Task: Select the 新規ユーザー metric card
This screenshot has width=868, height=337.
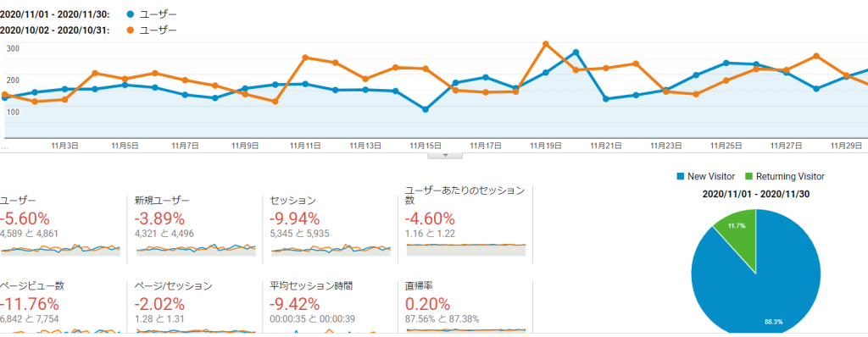Action: [196, 224]
